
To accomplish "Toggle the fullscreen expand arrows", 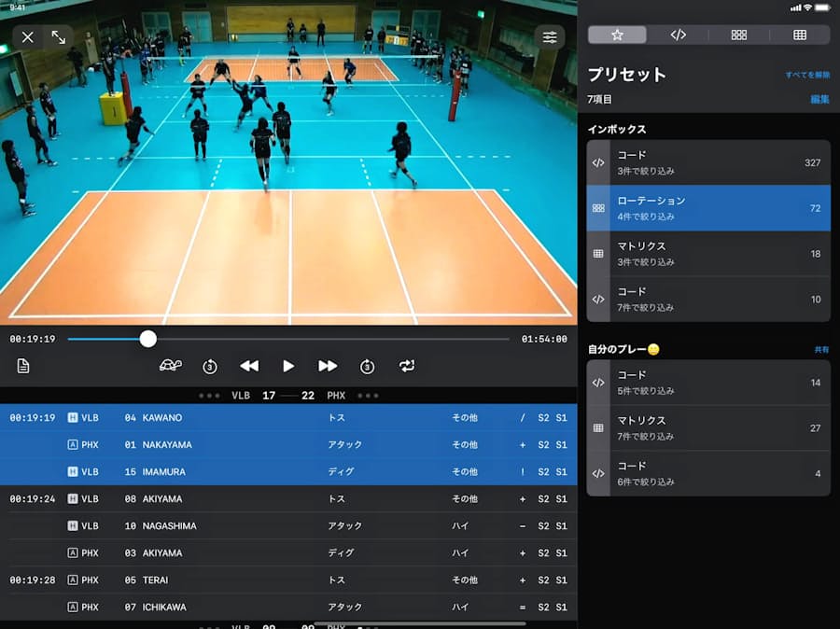I will click(59, 37).
